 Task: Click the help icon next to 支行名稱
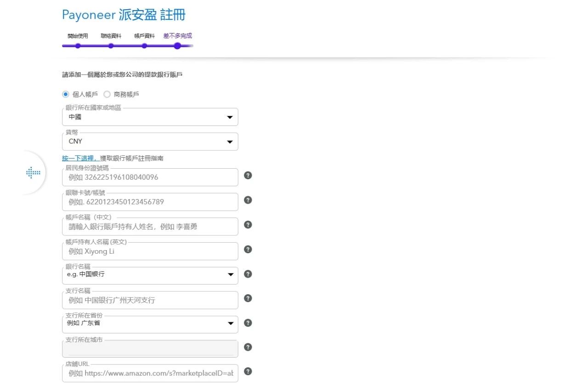pos(248,298)
